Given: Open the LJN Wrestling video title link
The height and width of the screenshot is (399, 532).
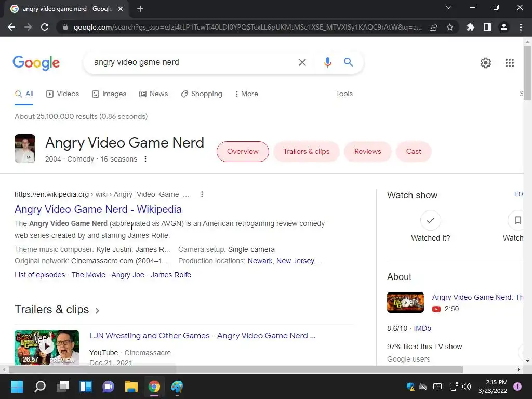Looking at the screenshot, I should pyautogui.click(x=203, y=336).
